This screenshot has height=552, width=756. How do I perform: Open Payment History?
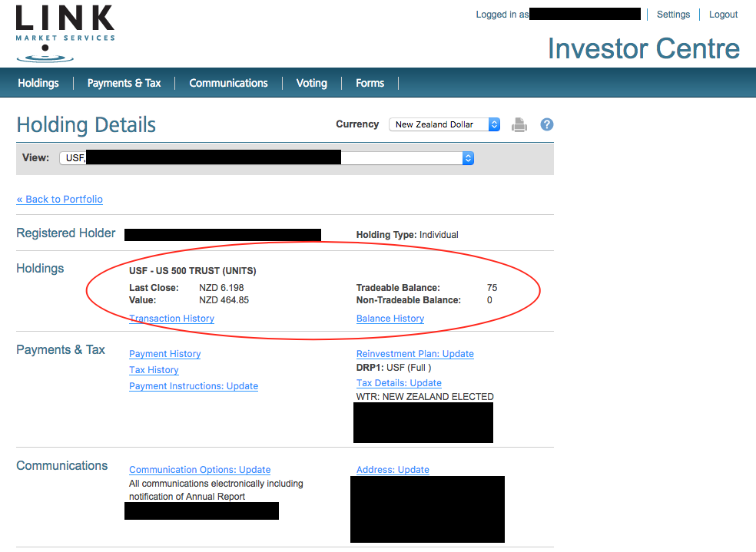tap(164, 354)
